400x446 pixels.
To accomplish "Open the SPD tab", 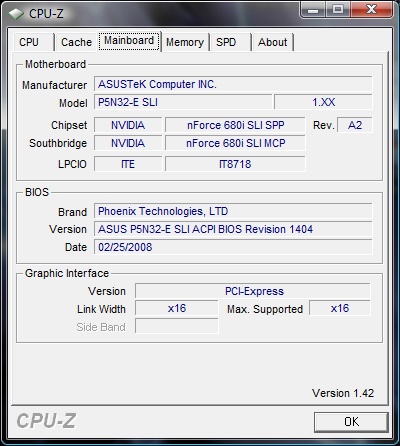I will [230, 42].
